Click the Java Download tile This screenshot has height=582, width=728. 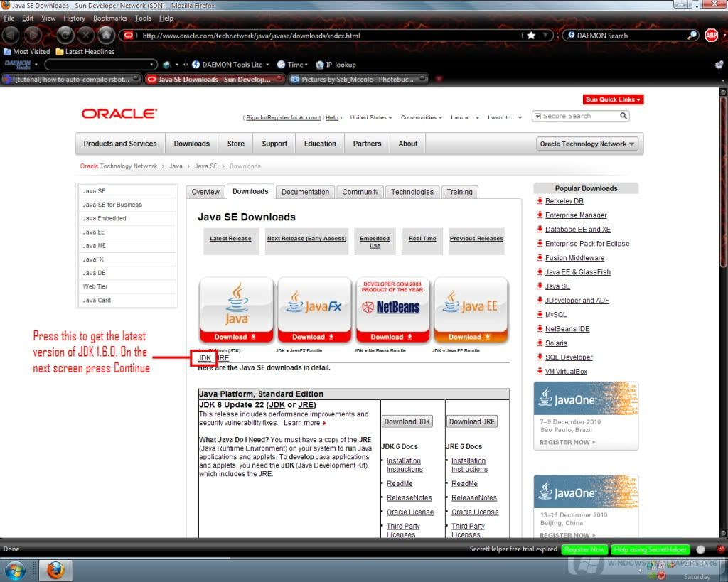coord(236,310)
